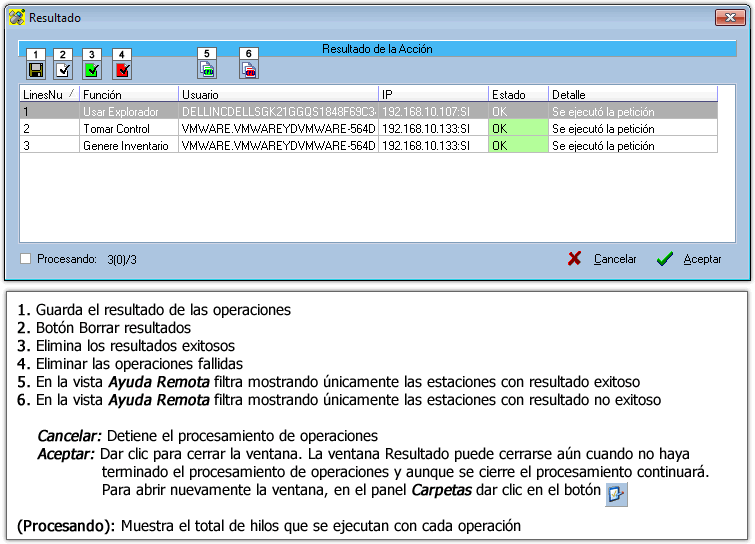Sort by the Usuario column header
This screenshot has width=755, height=544.
point(278,94)
